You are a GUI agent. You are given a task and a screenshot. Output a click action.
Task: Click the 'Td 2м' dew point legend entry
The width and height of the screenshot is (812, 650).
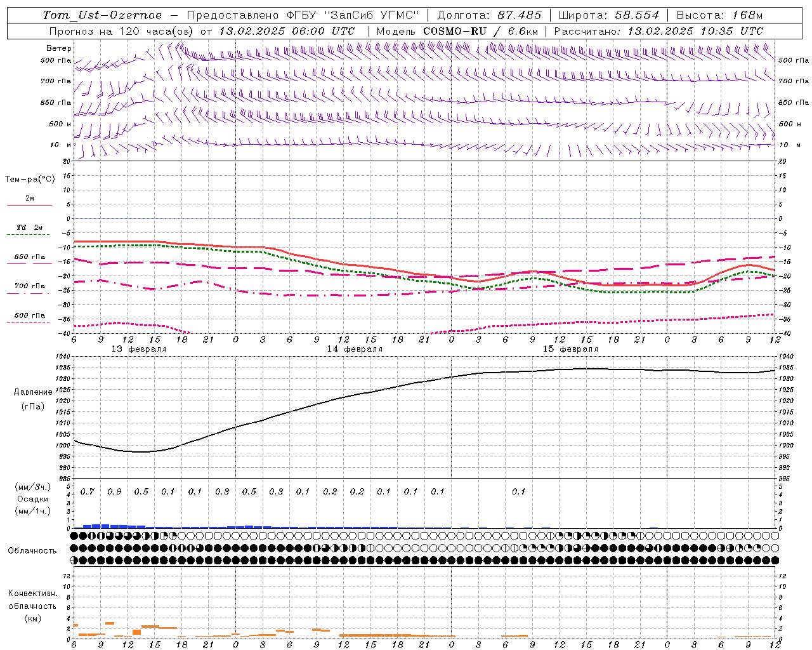(29, 227)
